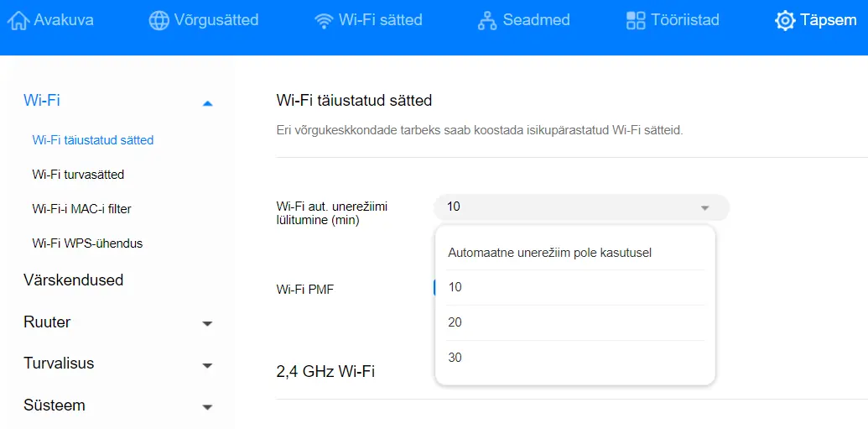Expand the Turvalisus sidebar section
Image resolution: width=868 pixels, height=429 pixels.
[208, 365]
